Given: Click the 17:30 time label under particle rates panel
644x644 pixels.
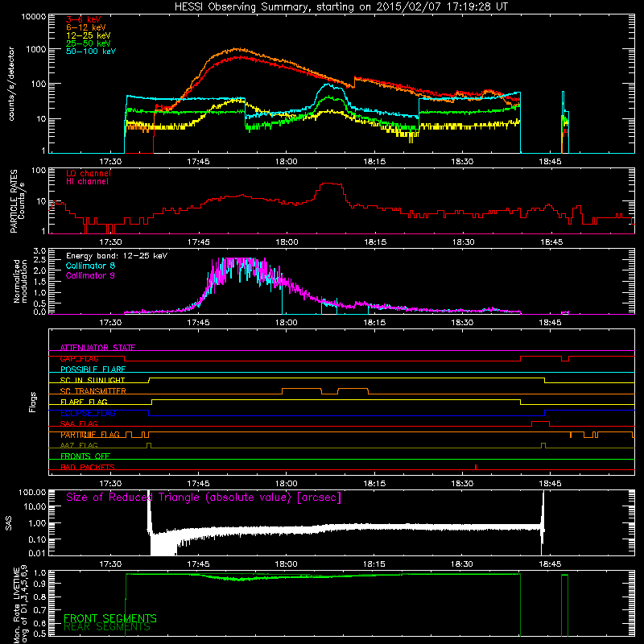Looking at the screenshot, I should [110, 242].
